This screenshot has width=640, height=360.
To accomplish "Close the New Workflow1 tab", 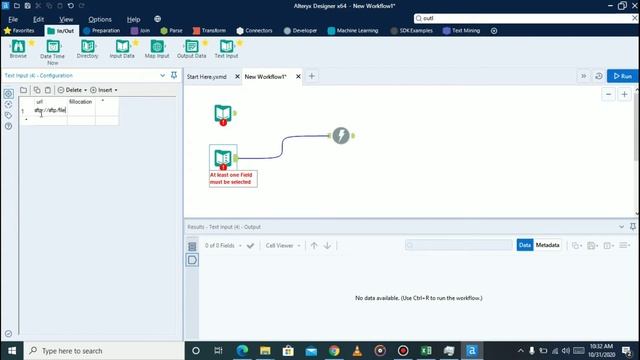I will pyautogui.click(x=298, y=77).
